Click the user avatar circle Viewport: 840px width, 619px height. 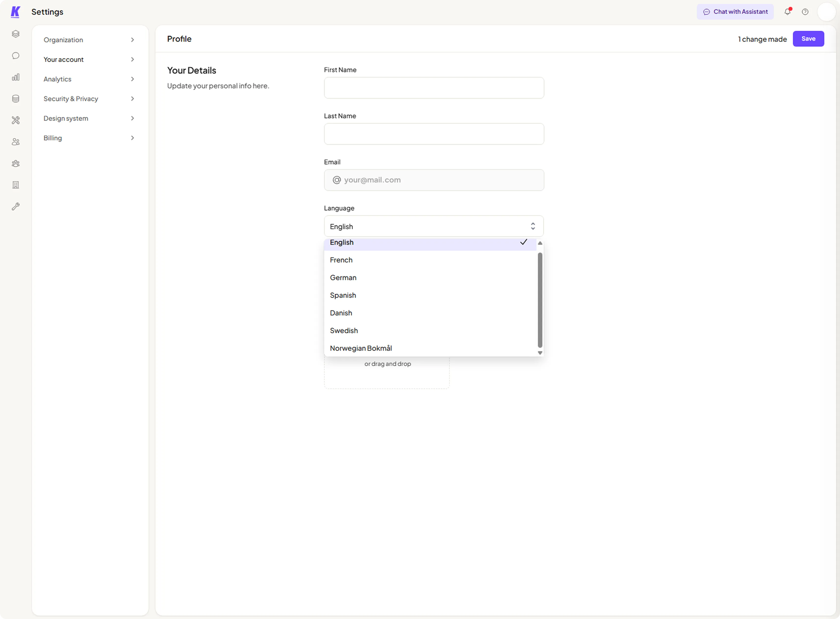click(x=827, y=12)
